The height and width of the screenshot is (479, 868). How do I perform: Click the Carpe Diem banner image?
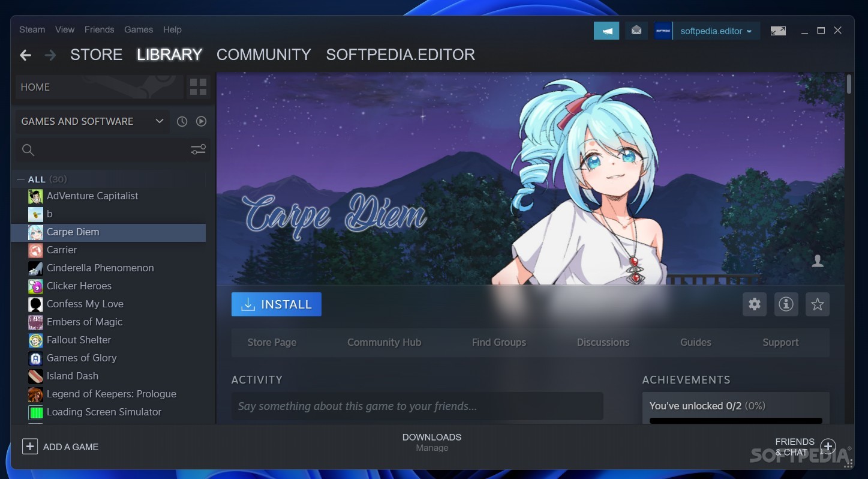[x=530, y=179]
